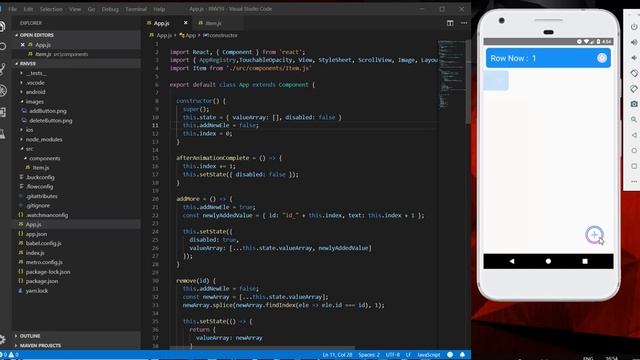
Task: Take emulator screenshot with camera icon
Action: coord(634,104)
